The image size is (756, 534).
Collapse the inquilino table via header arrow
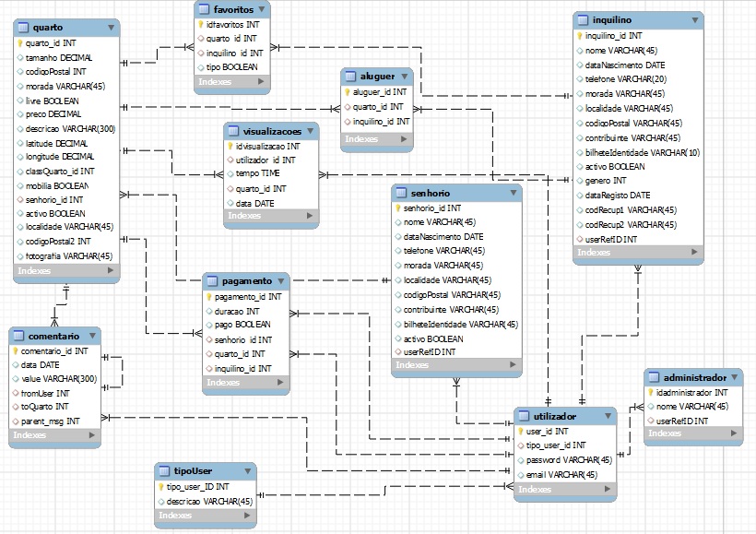point(695,19)
